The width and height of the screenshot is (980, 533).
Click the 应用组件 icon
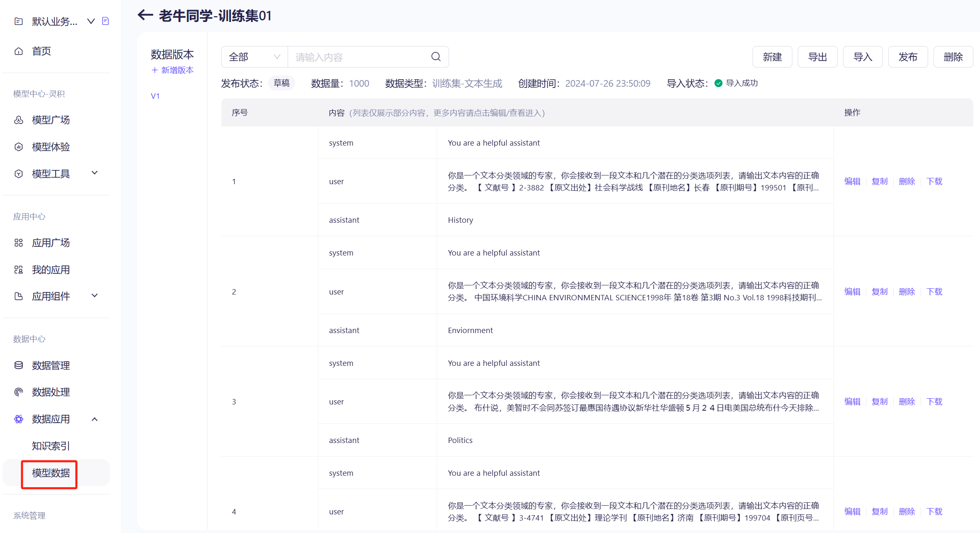(19, 296)
